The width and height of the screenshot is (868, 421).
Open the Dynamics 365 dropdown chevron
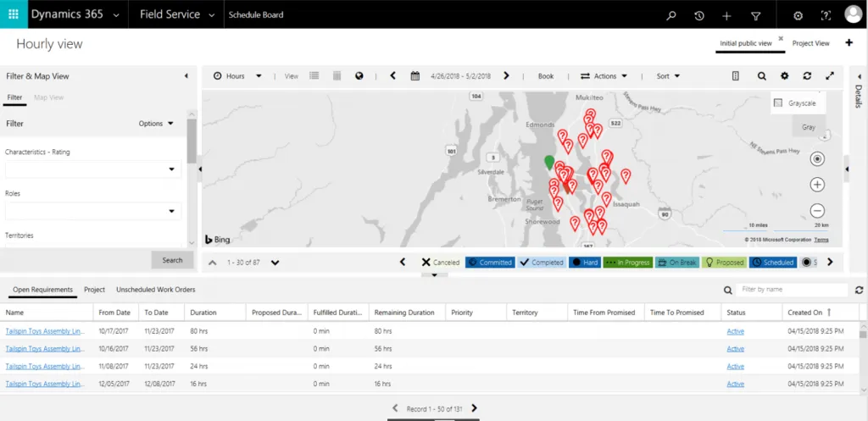pyautogui.click(x=115, y=15)
